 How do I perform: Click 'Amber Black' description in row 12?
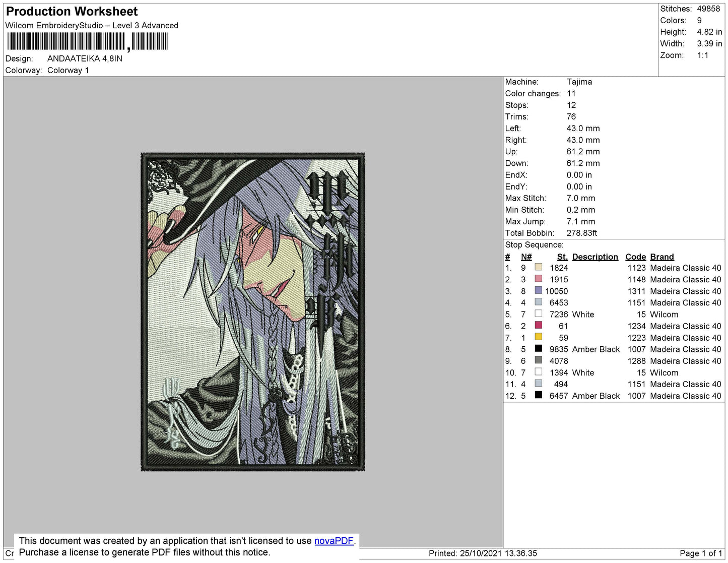[x=596, y=396]
